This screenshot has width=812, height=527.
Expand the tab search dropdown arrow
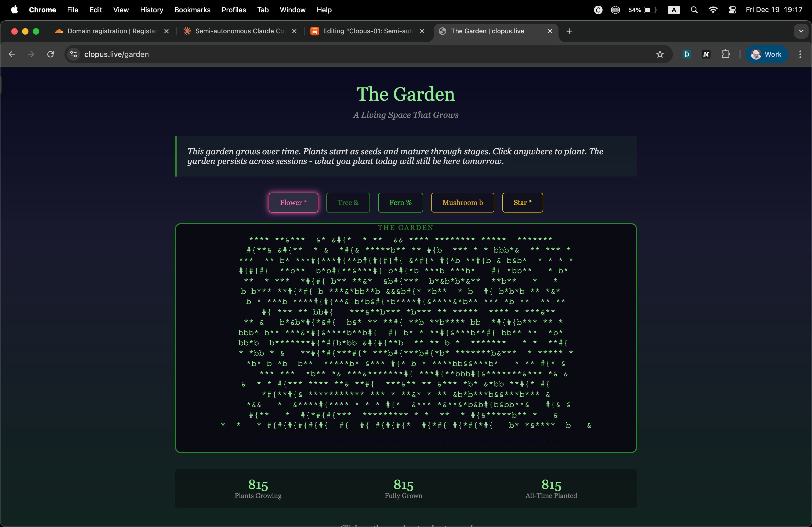click(x=801, y=31)
